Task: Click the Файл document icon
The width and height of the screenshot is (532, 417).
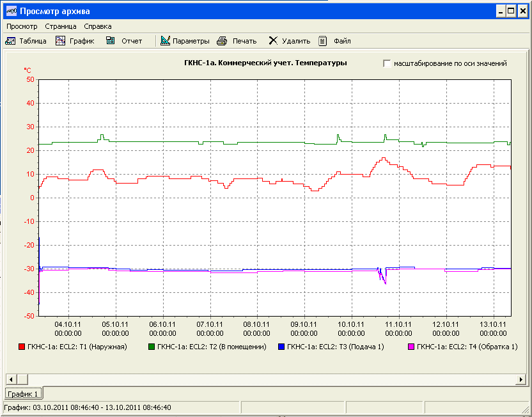Action: [323, 41]
